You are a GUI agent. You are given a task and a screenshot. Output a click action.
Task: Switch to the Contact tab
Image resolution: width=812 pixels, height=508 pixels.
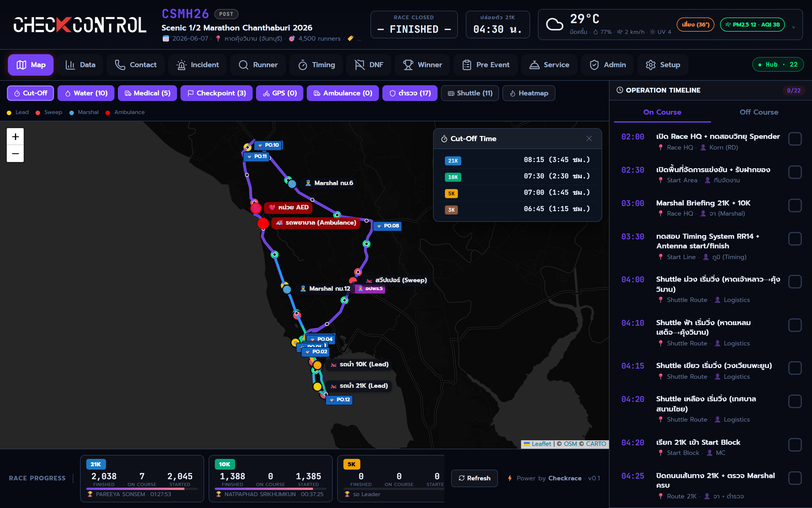click(x=136, y=65)
